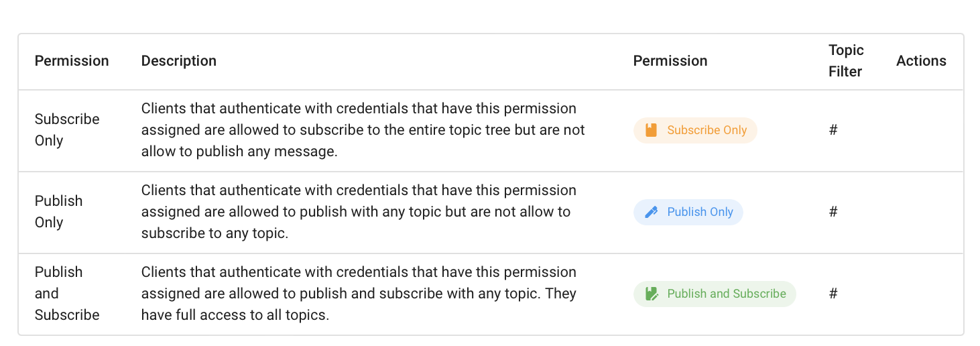The image size is (980, 346).
Task: Select the Subscribe Only permission badge
Action: click(695, 130)
